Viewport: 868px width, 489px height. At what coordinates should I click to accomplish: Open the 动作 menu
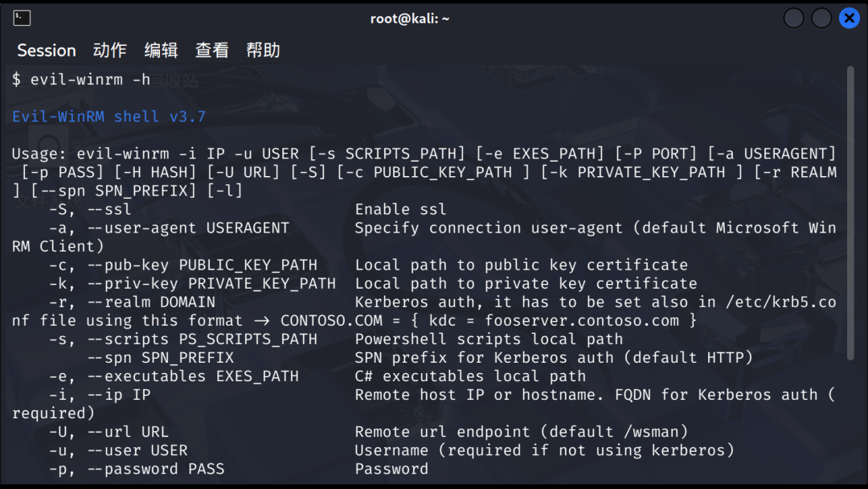tap(109, 51)
